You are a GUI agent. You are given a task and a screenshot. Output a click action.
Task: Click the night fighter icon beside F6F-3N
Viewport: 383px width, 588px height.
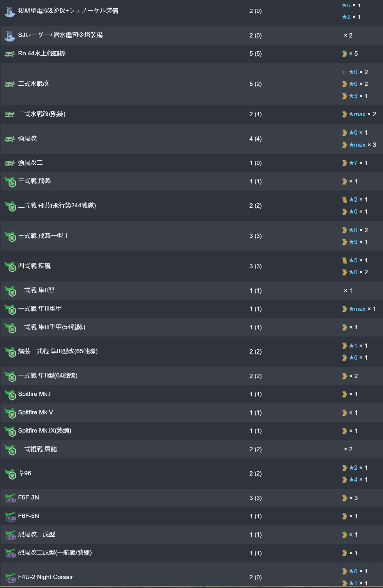(x=10, y=498)
